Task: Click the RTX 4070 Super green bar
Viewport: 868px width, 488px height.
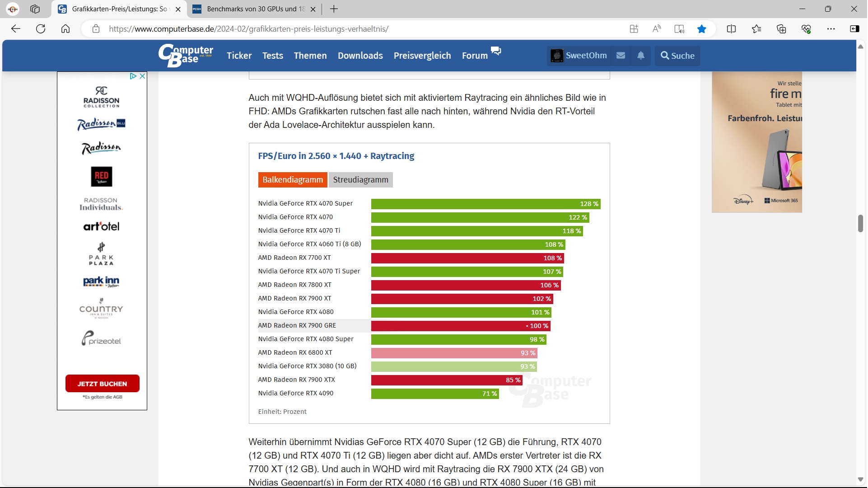Action: [x=485, y=204]
